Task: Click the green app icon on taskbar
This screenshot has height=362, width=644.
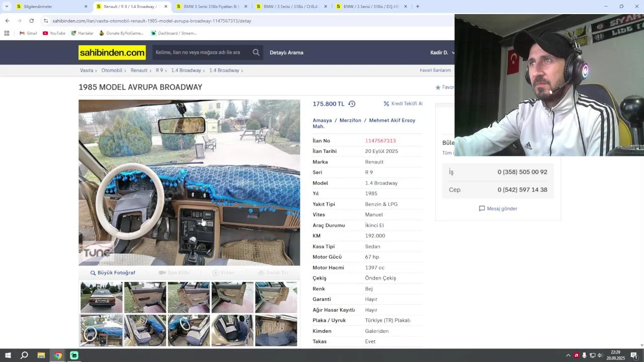Action: [x=74, y=355]
